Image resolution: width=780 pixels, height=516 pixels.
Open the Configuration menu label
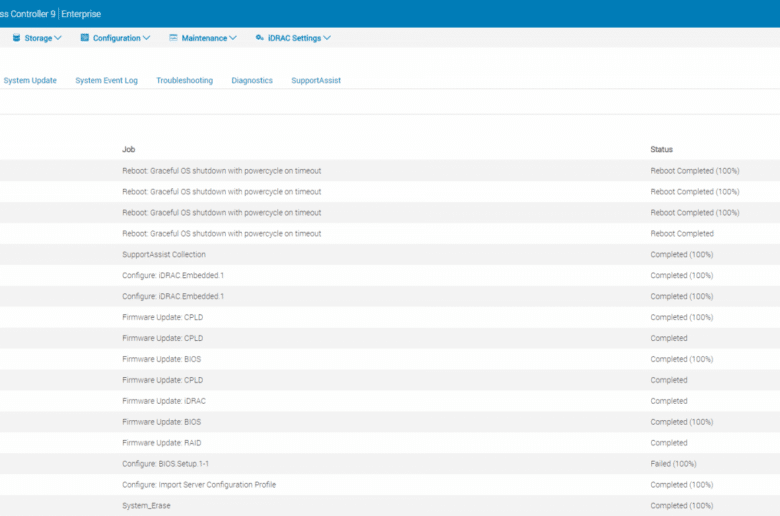pos(117,38)
